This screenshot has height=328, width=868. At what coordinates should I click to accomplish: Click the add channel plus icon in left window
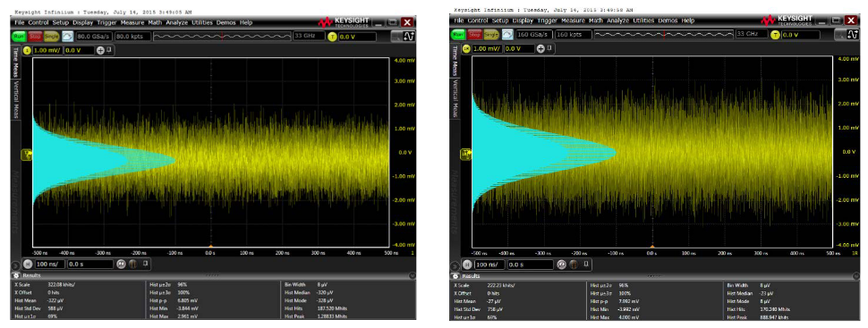[x=100, y=50]
